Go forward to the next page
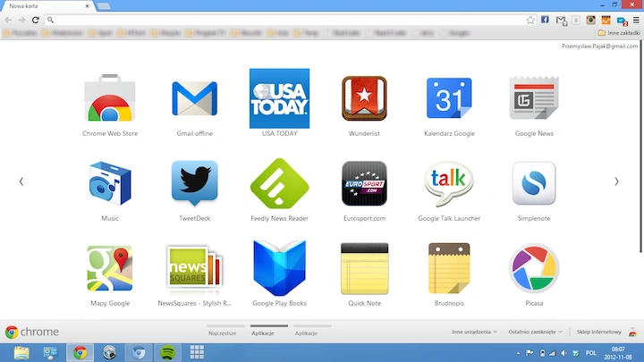The image size is (644, 362). pyautogui.click(x=21, y=20)
